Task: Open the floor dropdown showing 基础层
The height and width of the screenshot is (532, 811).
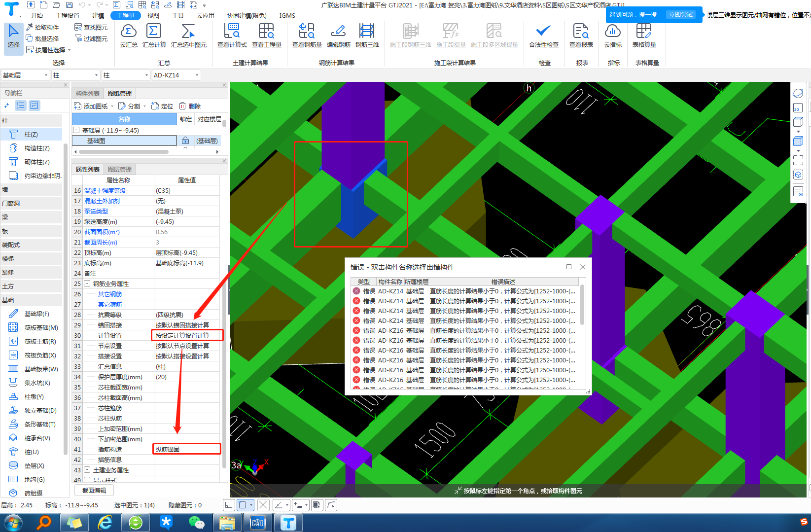Action: [x=25, y=75]
